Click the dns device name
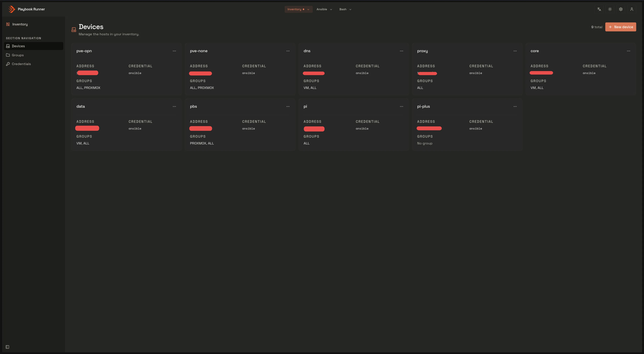Image resolution: width=644 pixels, height=354 pixels. (x=307, y=51)
